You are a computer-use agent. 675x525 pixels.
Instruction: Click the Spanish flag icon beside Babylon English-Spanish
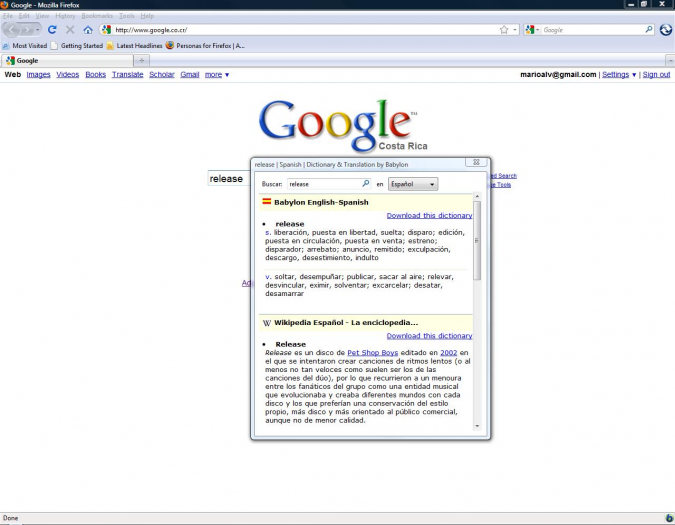[x=267, y=201]
